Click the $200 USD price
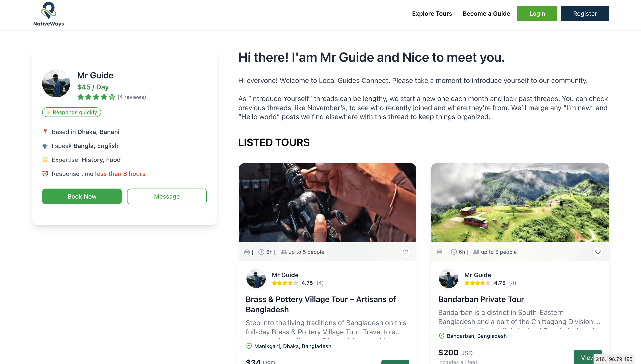The width and height of the screenshot is (641, 364). pyautogui.click(x=455, y=353)
